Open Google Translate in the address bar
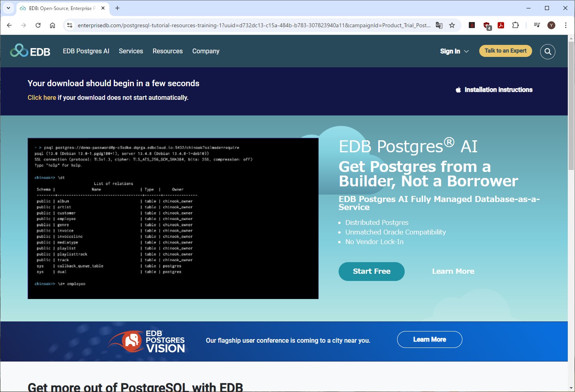 [x=439, y=25]
